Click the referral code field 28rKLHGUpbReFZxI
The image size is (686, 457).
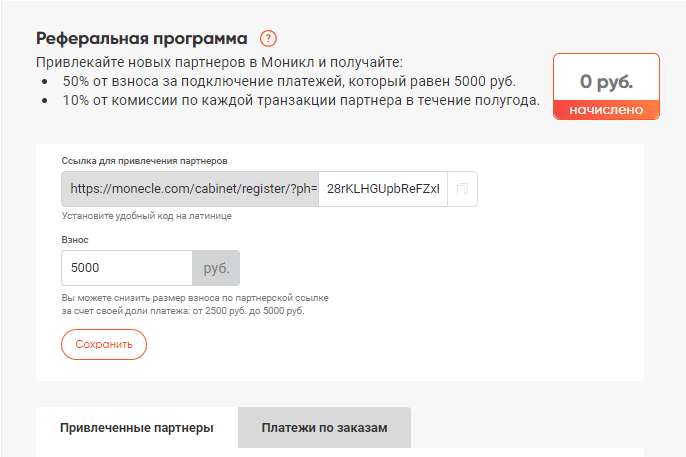(x=383, y=189)
